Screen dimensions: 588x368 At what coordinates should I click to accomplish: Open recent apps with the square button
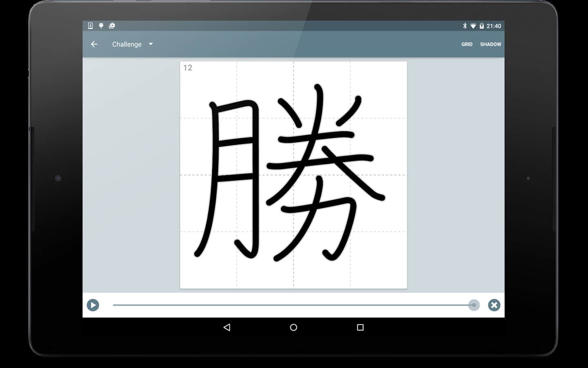tap(360, 327)
